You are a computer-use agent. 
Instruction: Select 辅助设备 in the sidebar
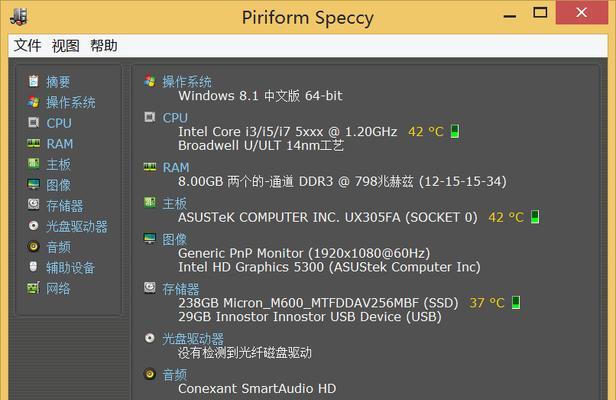[x=71, y=268]
